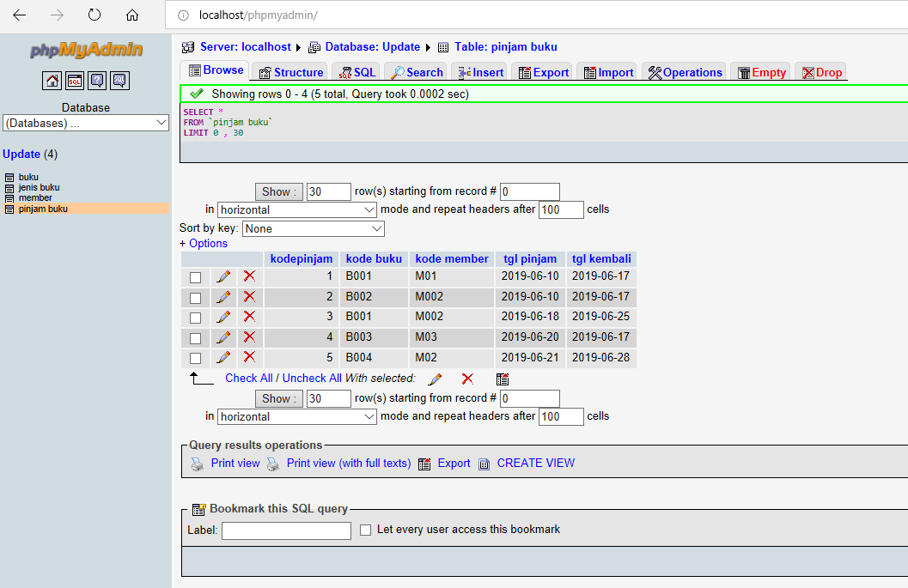The width and height of the screenshot is (908, 588).
Task: Delete the row with kodepinjam 3 using the red X
Action: click(249, 317)
